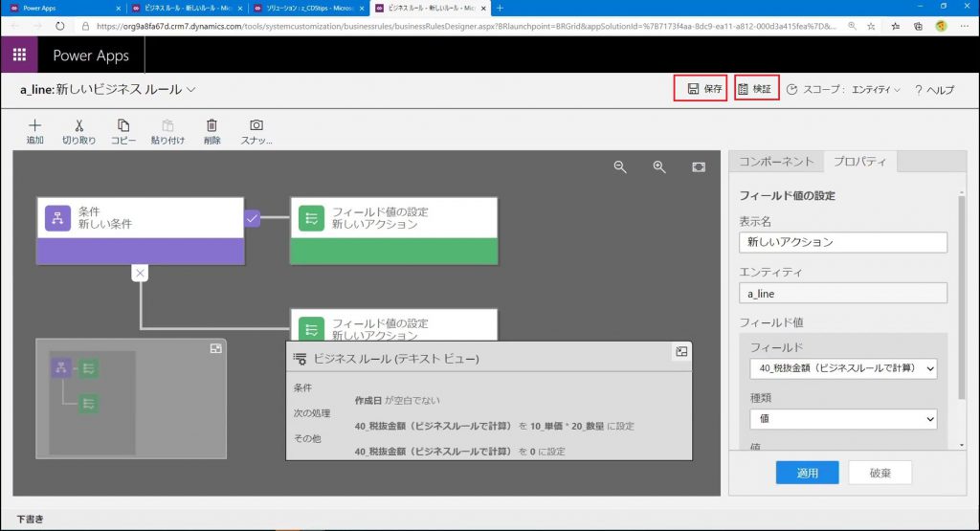The image size is (980, 531).
Task: Click the 保存 (Save) button
Action: pyautogui.click(x=701, y=89)
